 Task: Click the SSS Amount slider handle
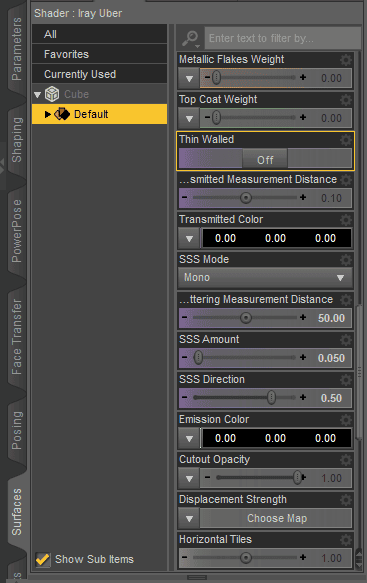pos(199,357)
